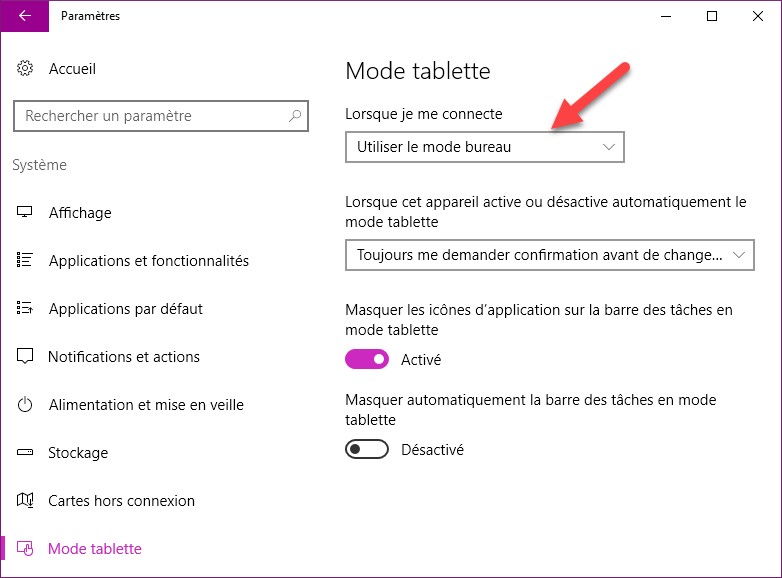The image size is (782, 578).
Task: Open the Stockage settings page
Action: click(78, 453)
